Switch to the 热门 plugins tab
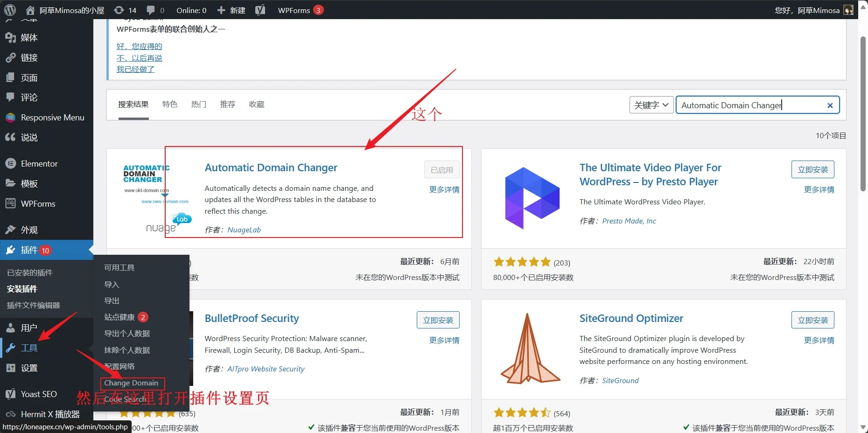Viewport: 868px width, 433px height. click(x=198, y=105)
